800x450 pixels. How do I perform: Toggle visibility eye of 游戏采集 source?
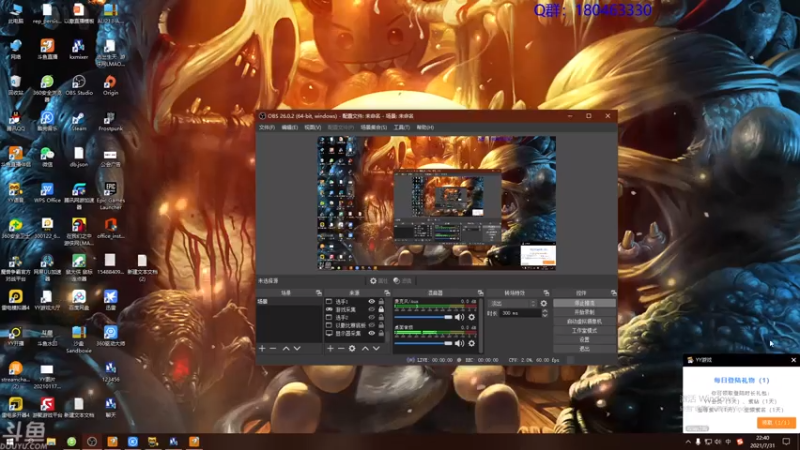click(x=371, y=310)
